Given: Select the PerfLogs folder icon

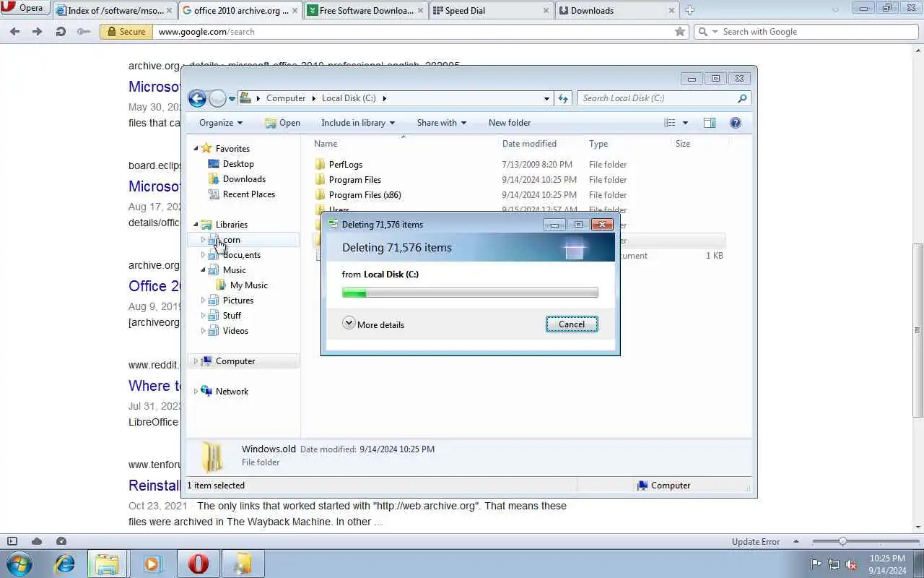Looking at the screenshot, I should click(x=321, y=165).
